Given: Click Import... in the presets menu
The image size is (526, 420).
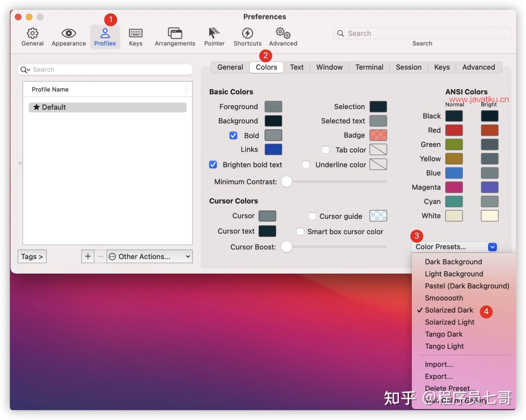Looking at the screenshot, I should [x=439, y=364].
